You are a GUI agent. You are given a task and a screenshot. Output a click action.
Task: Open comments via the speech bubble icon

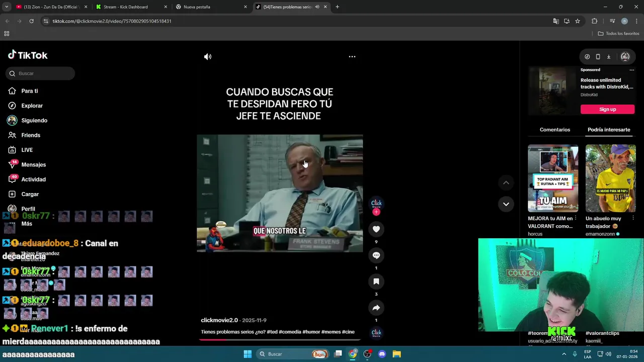(x=376, y=255)
